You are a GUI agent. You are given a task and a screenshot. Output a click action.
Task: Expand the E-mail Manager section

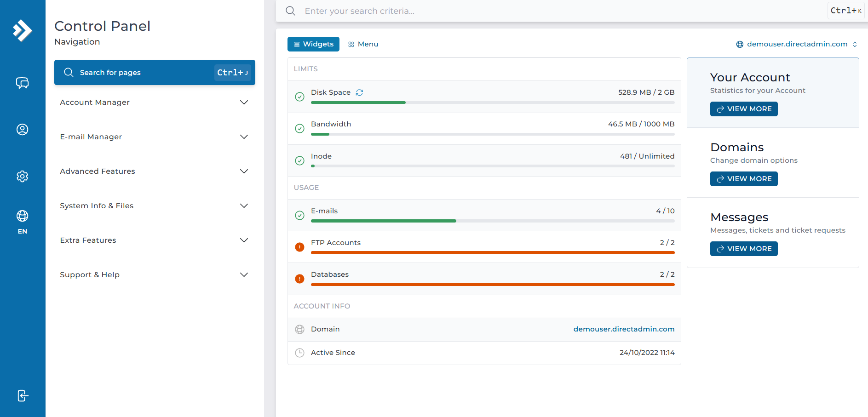coord(155,137)
